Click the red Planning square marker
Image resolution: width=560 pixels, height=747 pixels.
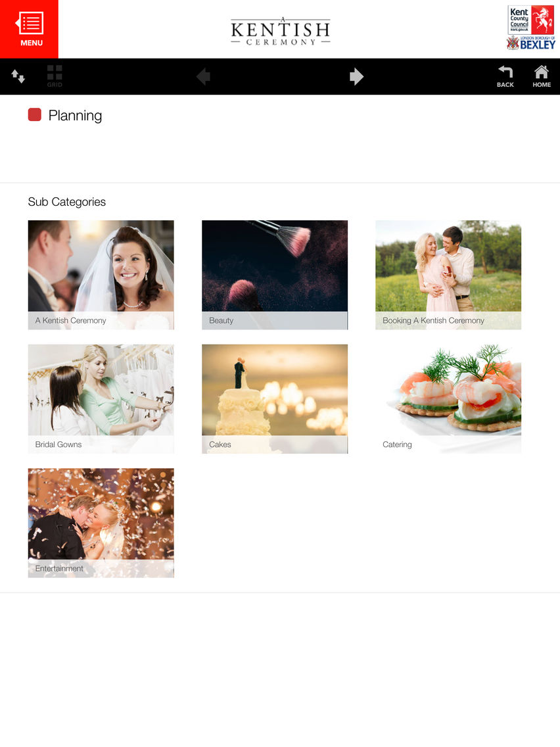(35, 114)
